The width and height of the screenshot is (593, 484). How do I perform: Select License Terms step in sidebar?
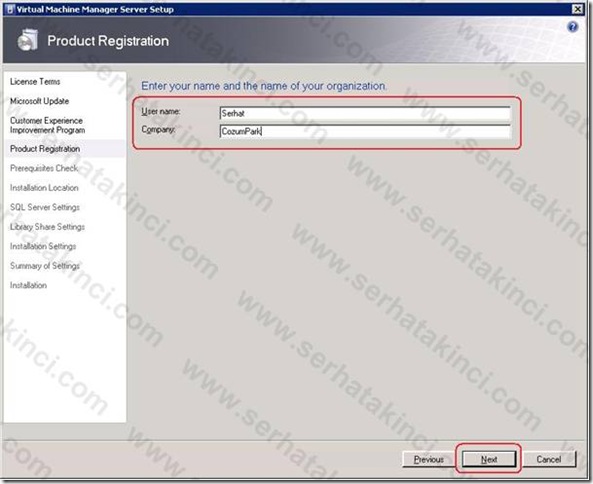(x=35, y=82)
